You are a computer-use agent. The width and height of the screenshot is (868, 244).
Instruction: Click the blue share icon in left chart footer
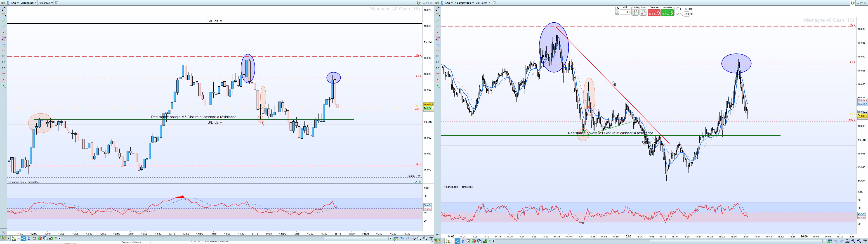[23, 239]
